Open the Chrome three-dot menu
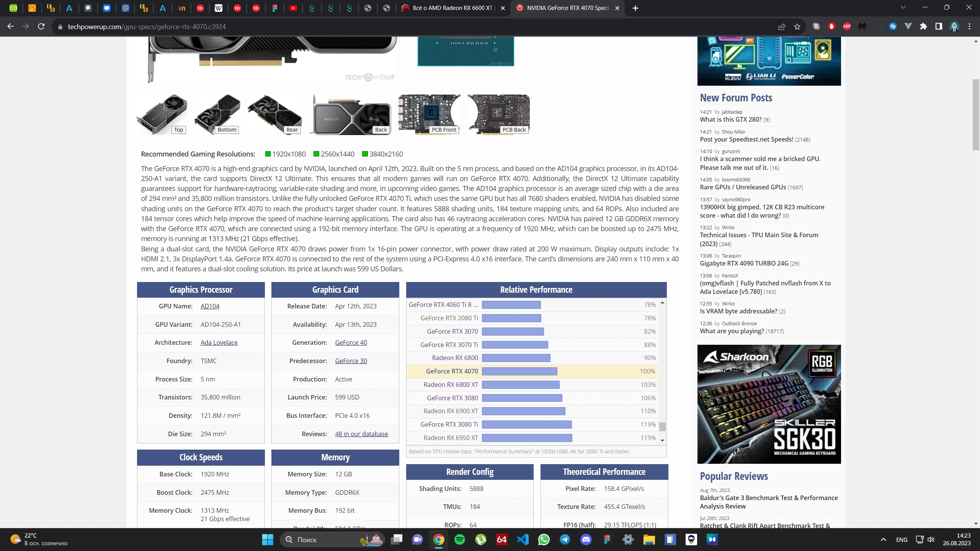This screenshot has width=980, height=551. [x=969, y=26]
